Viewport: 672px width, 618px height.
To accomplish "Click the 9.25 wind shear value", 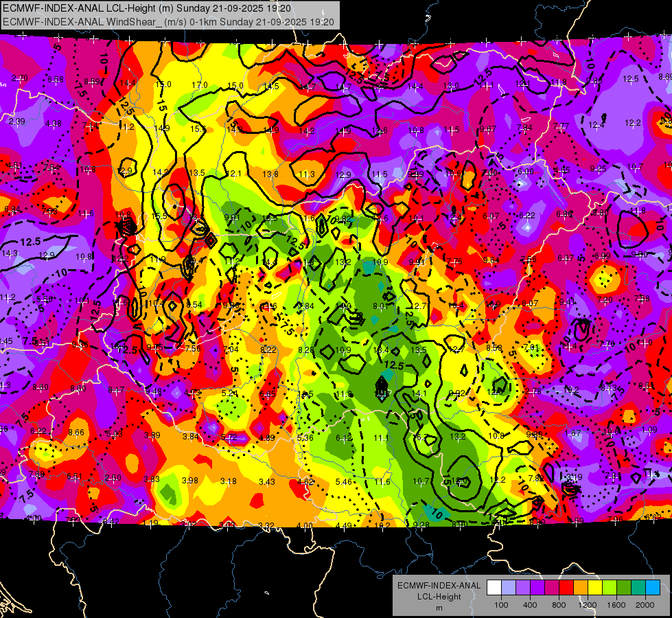I will (597, 169).
